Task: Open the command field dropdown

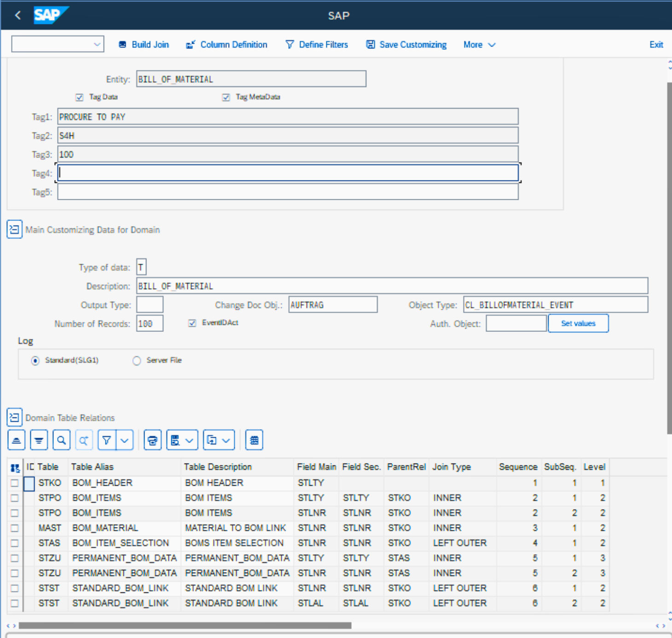Action: (x=97, y=45)
